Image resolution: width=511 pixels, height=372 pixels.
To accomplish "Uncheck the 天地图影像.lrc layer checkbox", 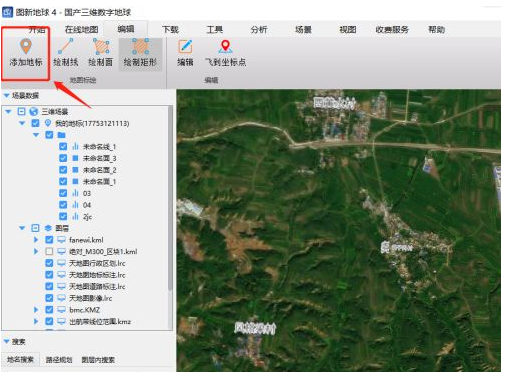I will pos(49,298).
